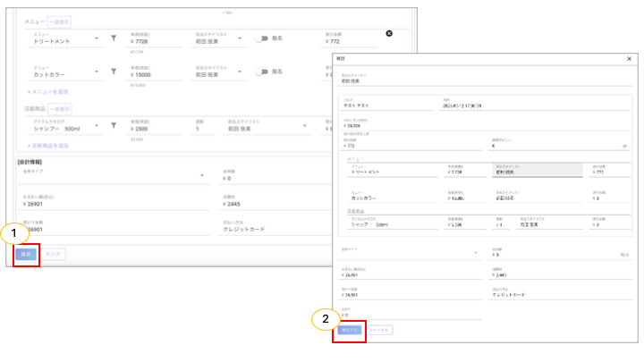Click the filter icon in the トリートメント row

coord(114,38)
